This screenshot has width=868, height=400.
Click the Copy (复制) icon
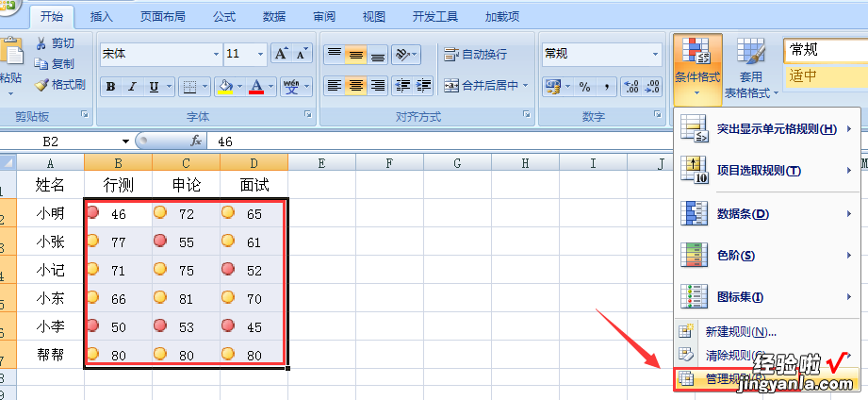click(41, 64)
